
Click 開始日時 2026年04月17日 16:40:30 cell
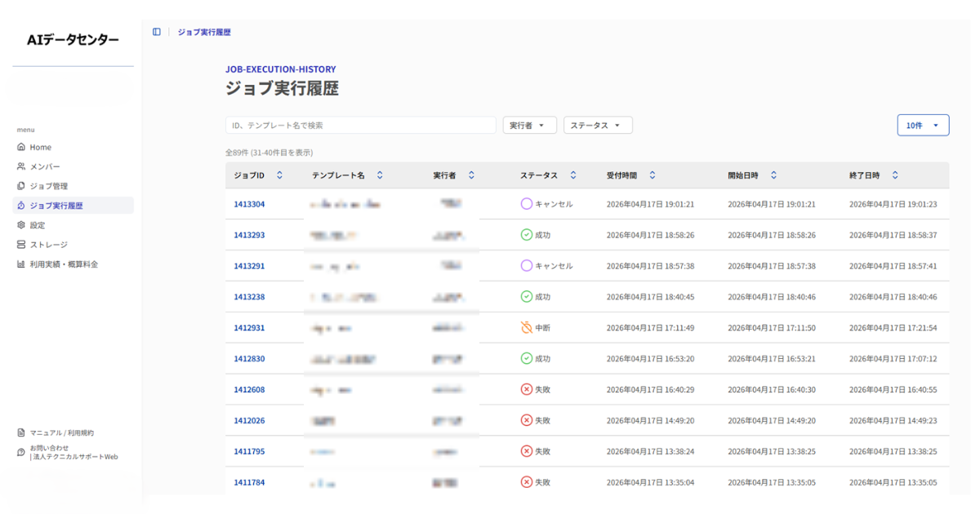pyautogui.click(x=772, y=390)
